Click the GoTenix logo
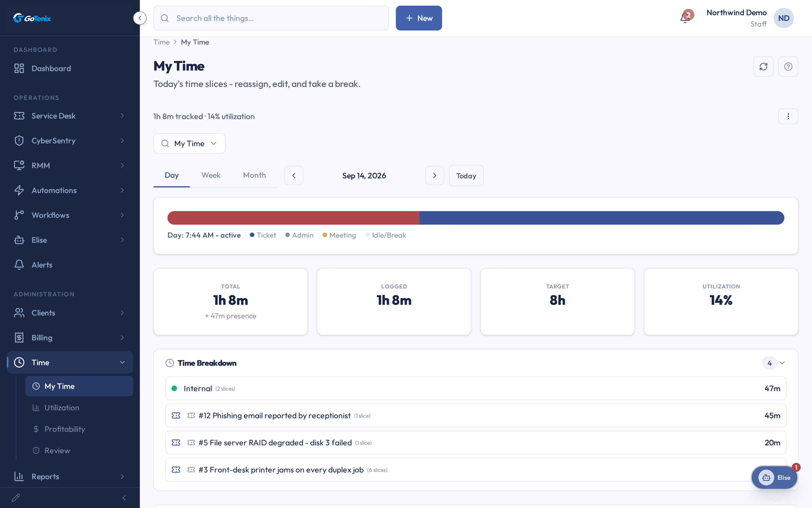The height and width of the screenshot is (508, 812). point(32,18)
